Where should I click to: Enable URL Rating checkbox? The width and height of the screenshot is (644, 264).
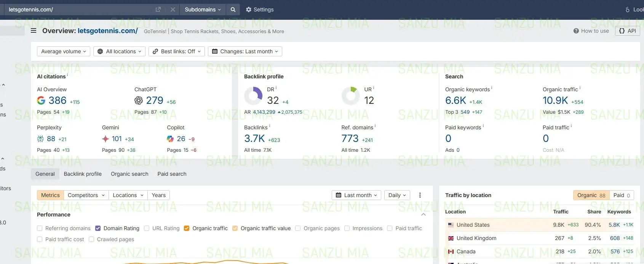click(x=147, y=228)
